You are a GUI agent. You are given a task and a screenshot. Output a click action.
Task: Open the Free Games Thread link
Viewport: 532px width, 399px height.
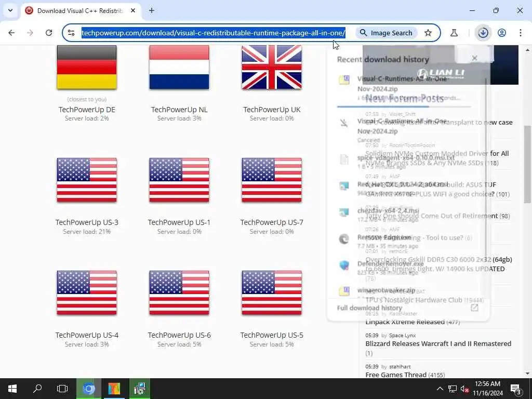(x=395, y=375)
